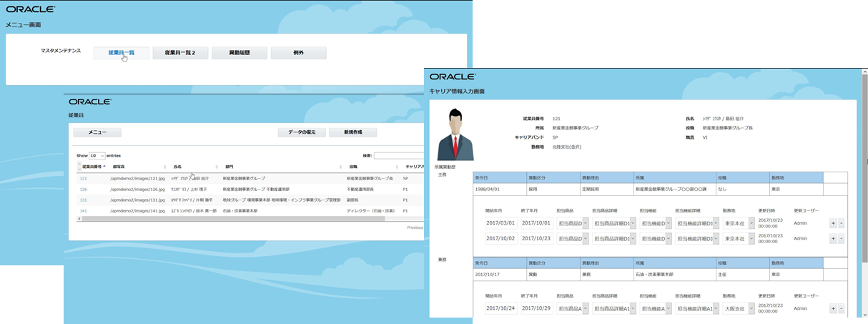
Task: Open 担当商品 dropdown in the 2017/03/01 row
Action: 573,223
